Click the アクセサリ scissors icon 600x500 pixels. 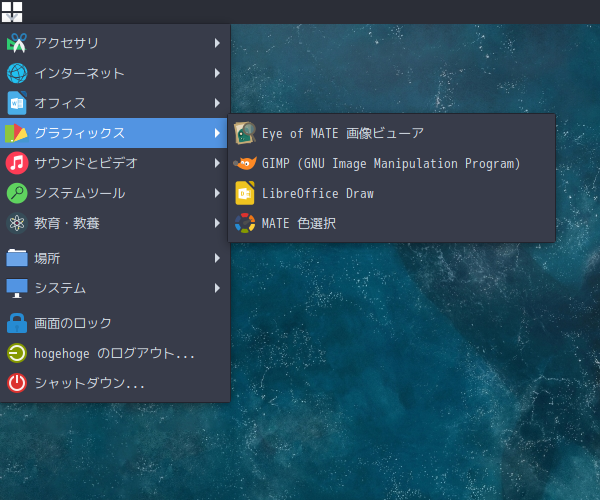pos(17,43)
